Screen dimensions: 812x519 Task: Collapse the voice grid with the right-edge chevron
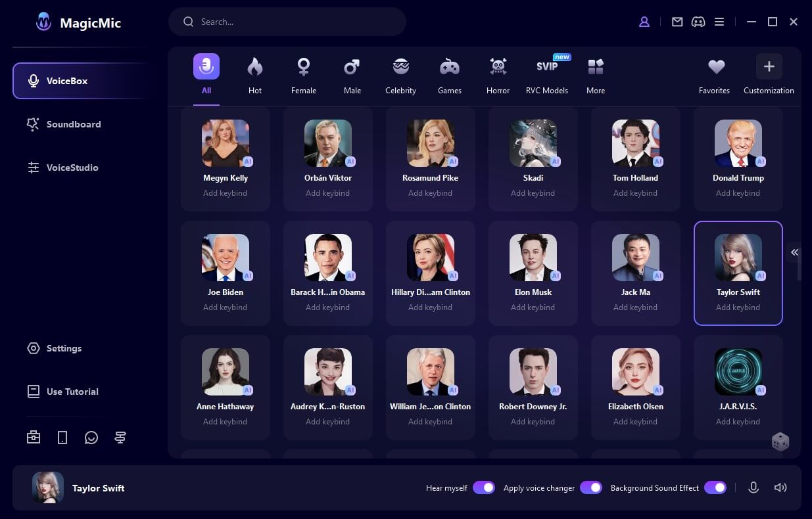point(794,252)
